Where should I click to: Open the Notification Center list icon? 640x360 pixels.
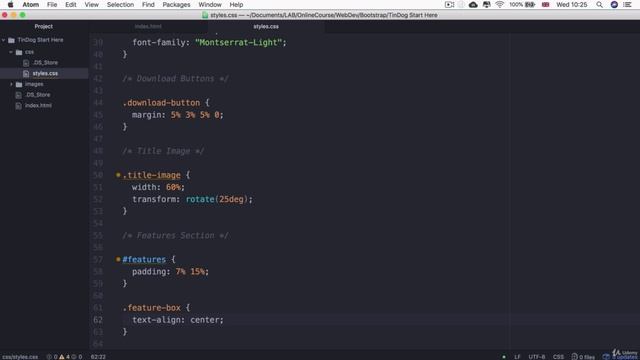click(627, 4)
